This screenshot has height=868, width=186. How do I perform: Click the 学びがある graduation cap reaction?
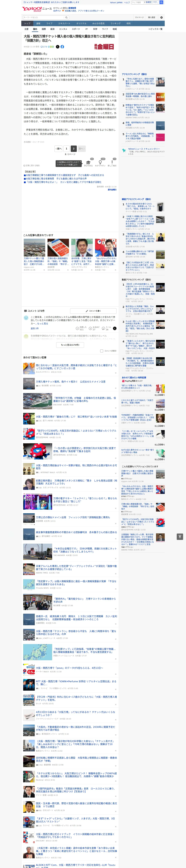point(89,163)
